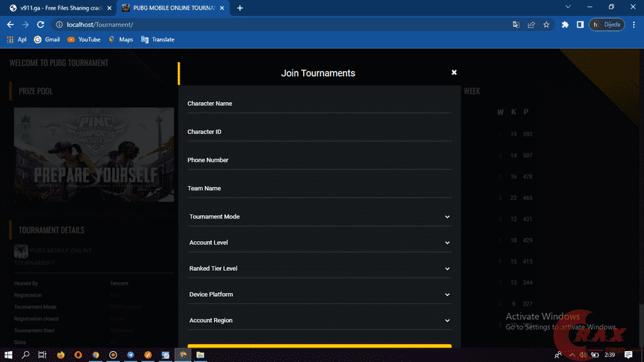
Task: View site information icon in address bar
Action: pyautogui.click(x=59, y=25)
